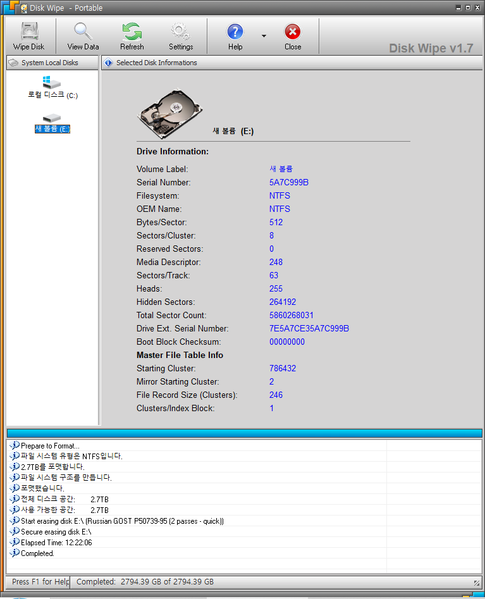Image resolution: width=485 pixels, height=599 pixels.
Task: Click Heads value 255
Action: click(276, 289)
